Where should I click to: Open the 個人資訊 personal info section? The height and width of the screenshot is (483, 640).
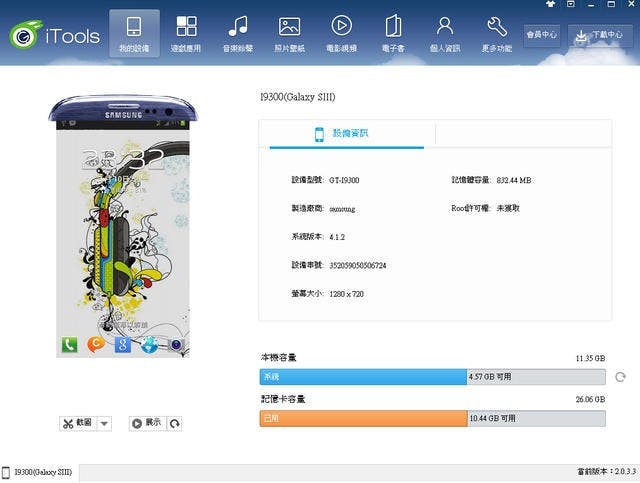[445, 33]
